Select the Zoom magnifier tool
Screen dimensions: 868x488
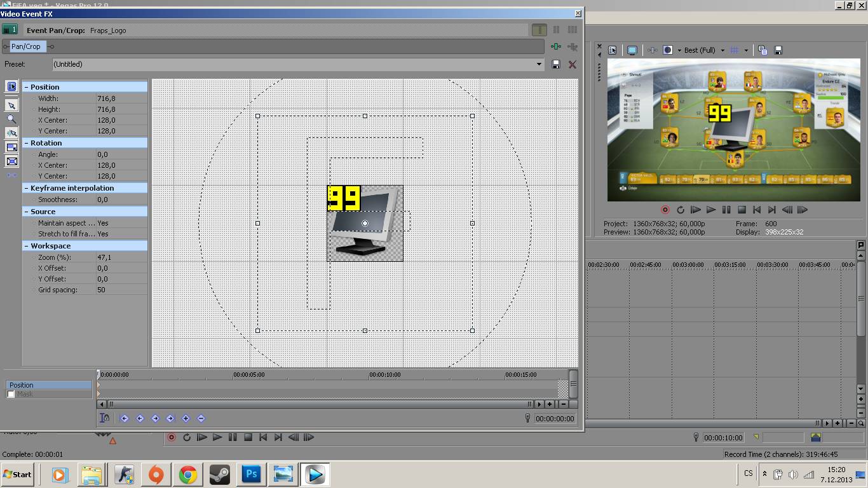click(x=11, y=119)
